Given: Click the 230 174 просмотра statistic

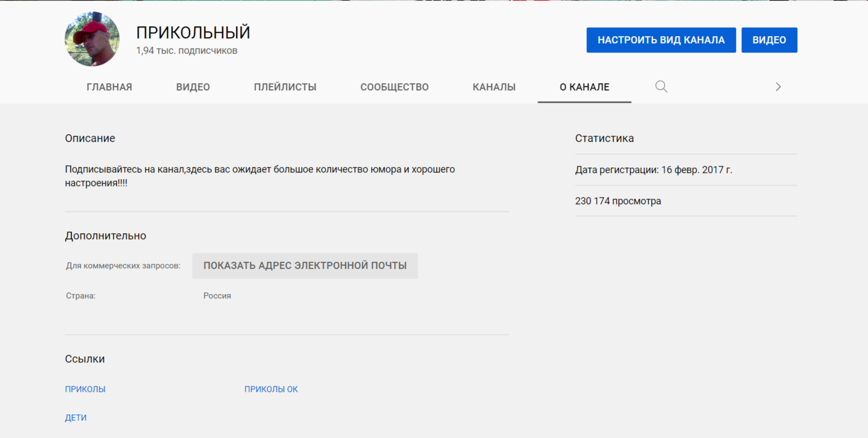Looking at the screenshot, I should (x=618, y=201).
